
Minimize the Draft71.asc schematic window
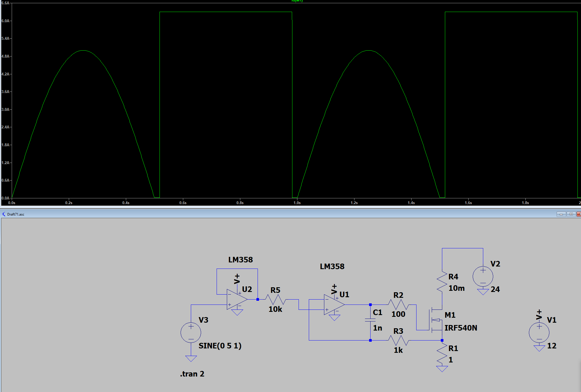point(561,214)
